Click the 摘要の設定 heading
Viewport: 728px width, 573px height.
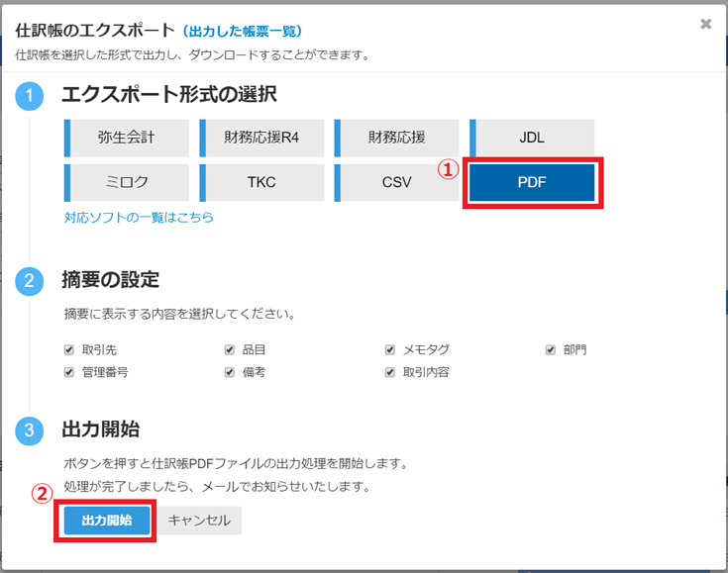111,280
